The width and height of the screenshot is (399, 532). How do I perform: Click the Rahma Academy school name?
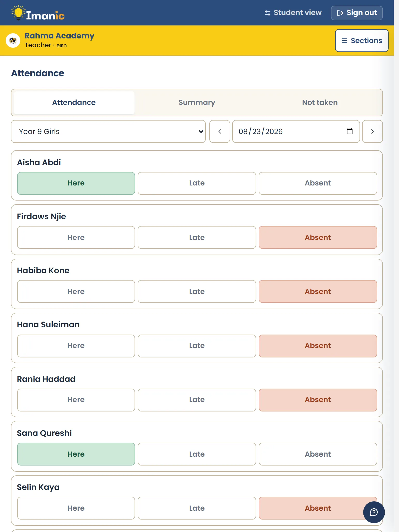tap(59, 36)
